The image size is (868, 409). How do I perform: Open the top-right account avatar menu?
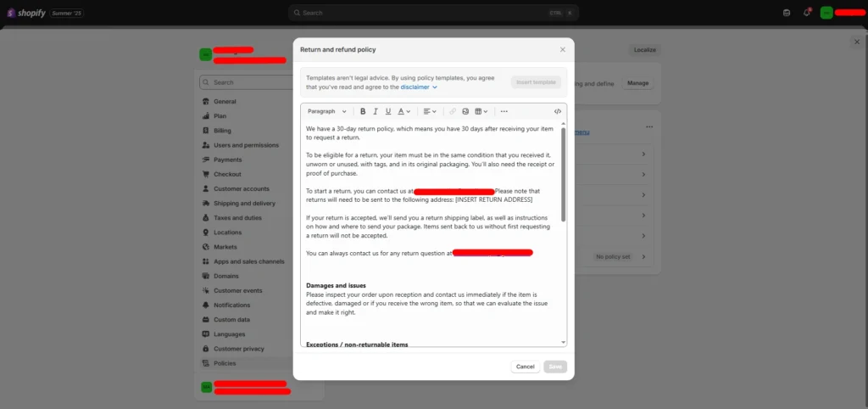click(826, 13)
